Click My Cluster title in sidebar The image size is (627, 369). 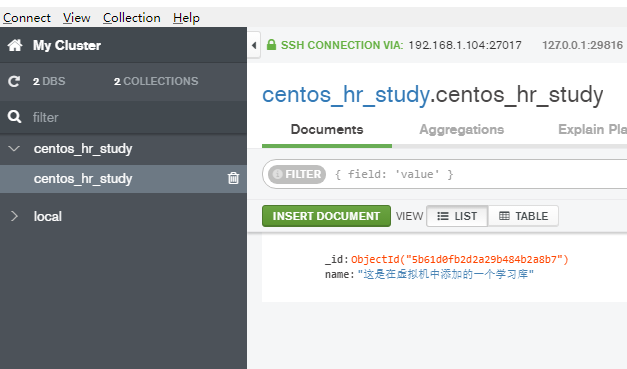[x=67, y=45]
